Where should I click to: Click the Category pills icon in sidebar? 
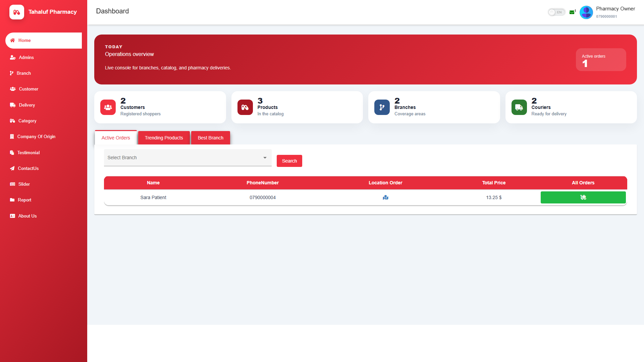[12, 121]
